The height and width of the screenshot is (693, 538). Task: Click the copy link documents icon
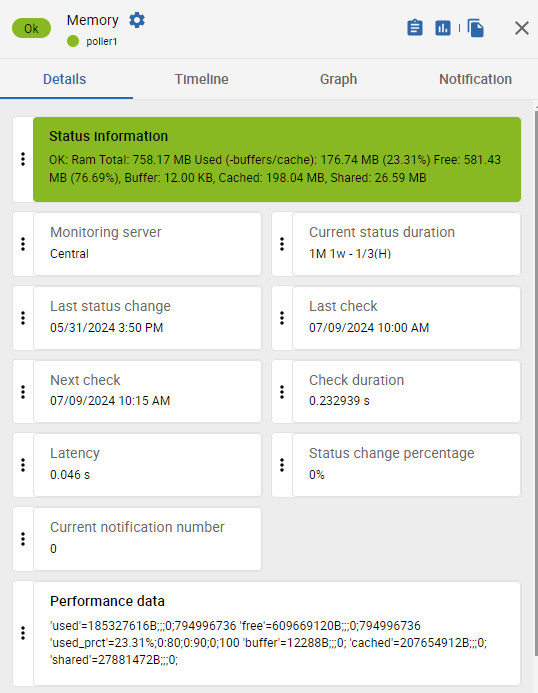[476, 28]
